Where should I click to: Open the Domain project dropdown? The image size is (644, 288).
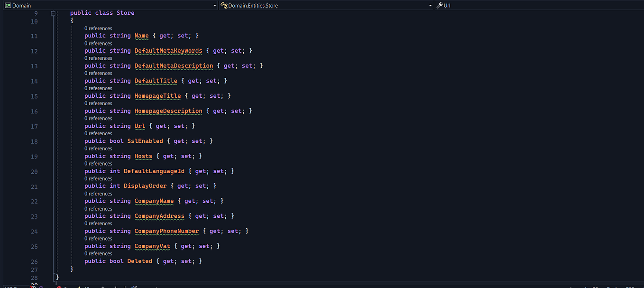pos(213,5)
